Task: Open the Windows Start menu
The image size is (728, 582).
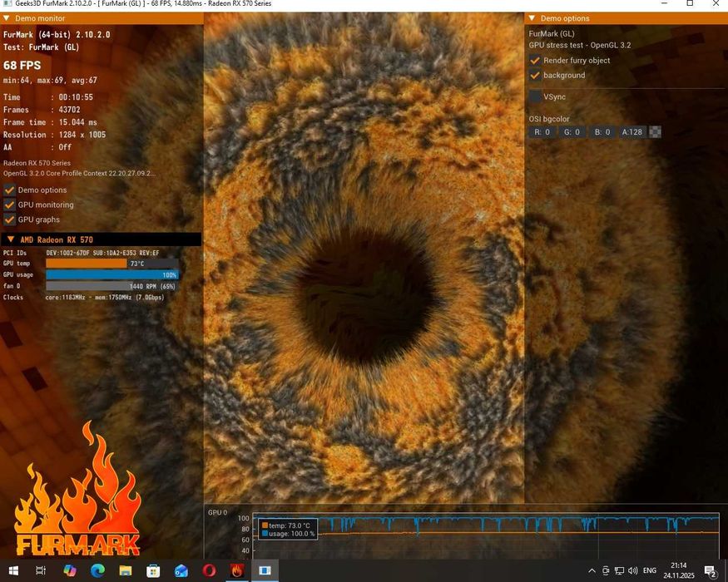Action: pos(13,570)
